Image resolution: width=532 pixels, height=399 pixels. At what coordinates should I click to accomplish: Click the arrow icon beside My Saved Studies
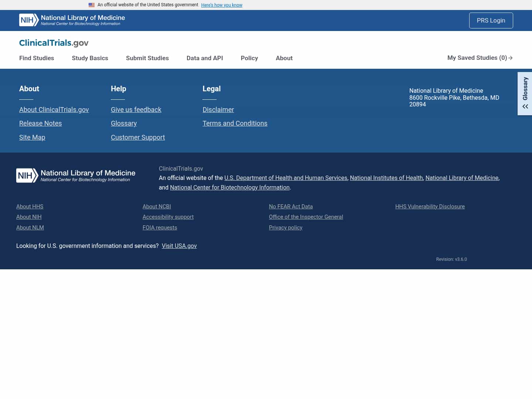click(x=511, y=58)
